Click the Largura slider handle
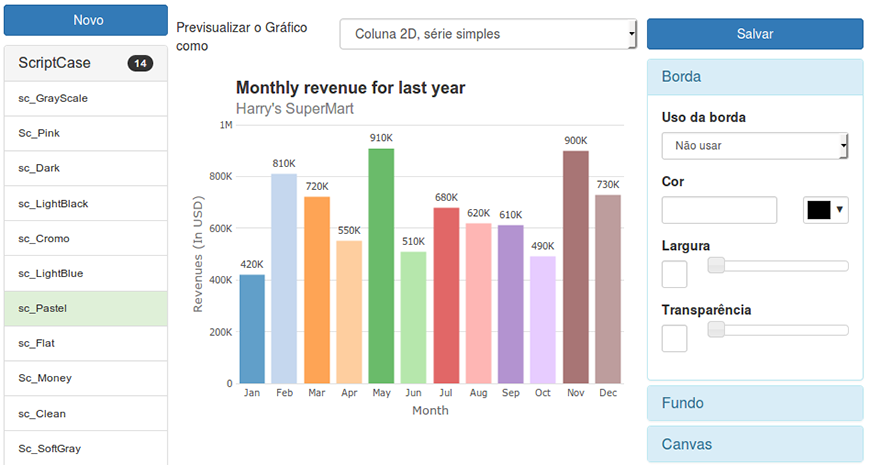This screenshot has height=465, width=870. pyautogui.click(x=716, y=265)
